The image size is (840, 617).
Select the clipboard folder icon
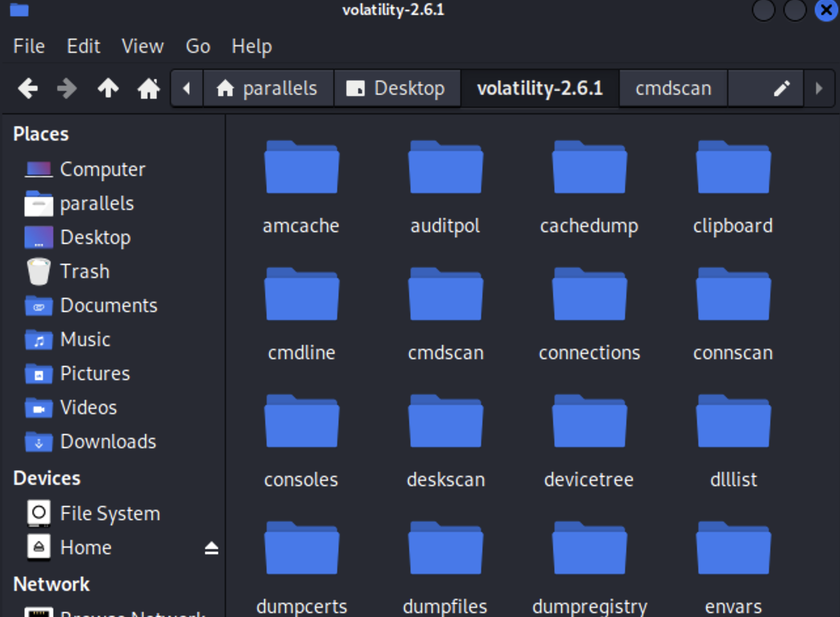[x=733, y=167]
